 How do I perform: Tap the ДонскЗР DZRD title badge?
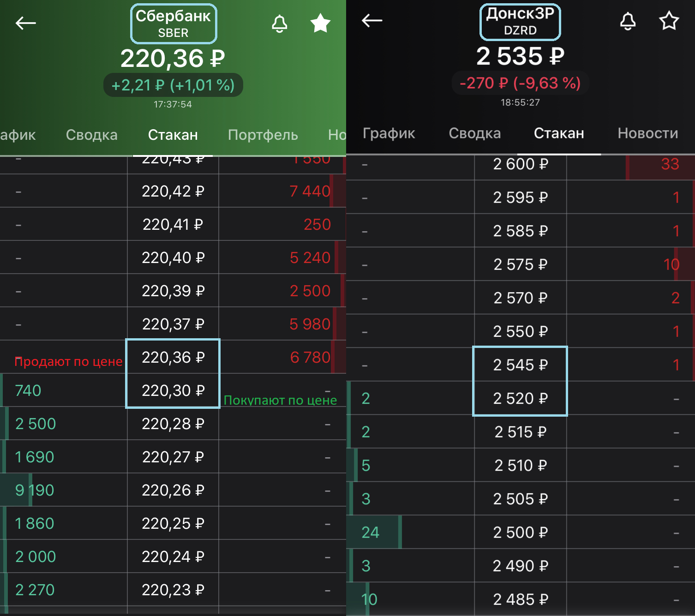coord(520,22)
